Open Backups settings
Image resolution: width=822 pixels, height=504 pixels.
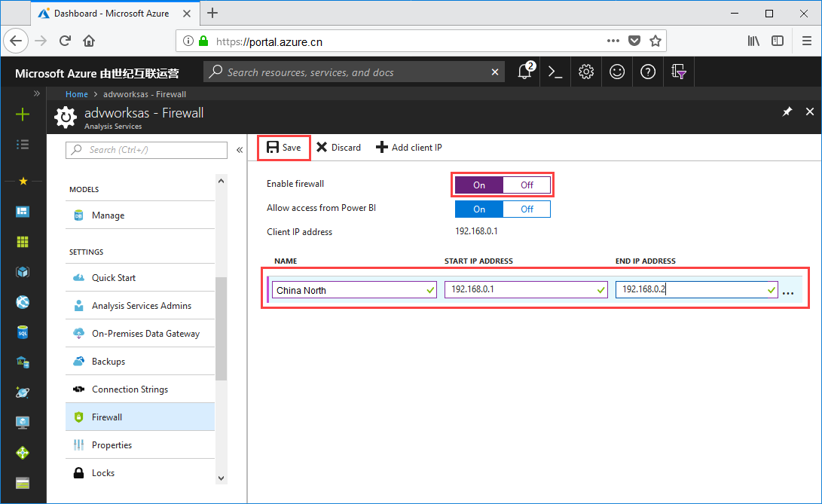coord(140,361)
